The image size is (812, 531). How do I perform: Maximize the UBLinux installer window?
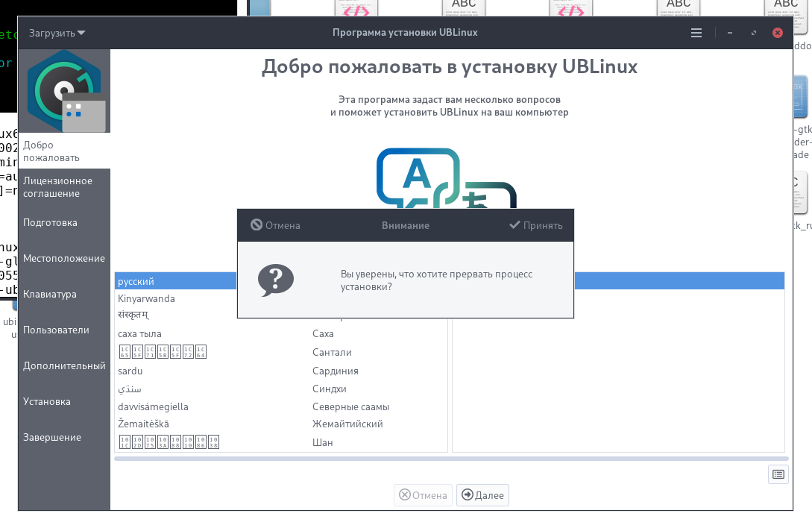coord(754,33)
